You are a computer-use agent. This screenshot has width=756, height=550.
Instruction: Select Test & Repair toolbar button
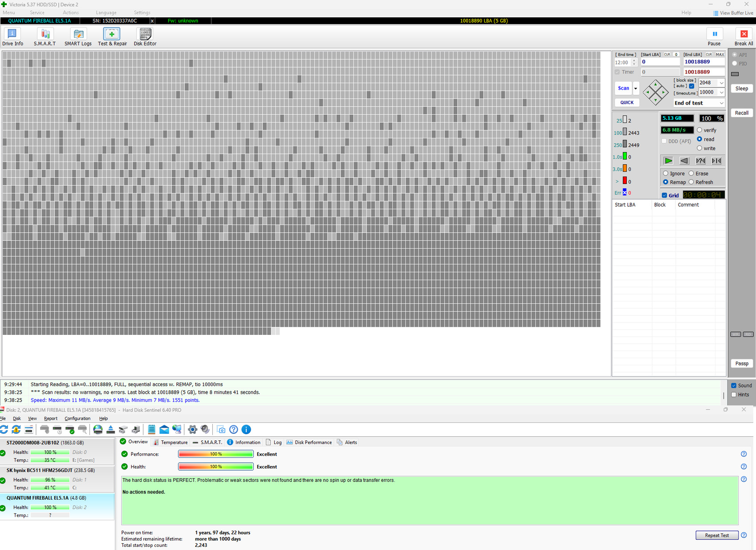coord(112,37)
